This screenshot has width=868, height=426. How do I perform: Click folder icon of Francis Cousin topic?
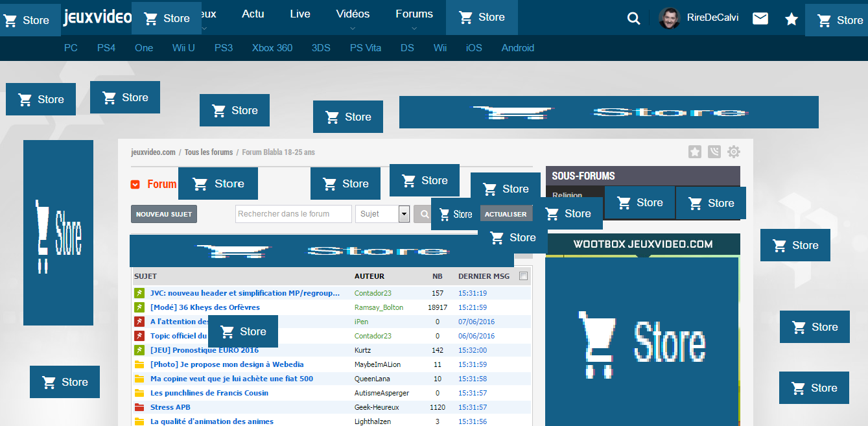[139, 393]
